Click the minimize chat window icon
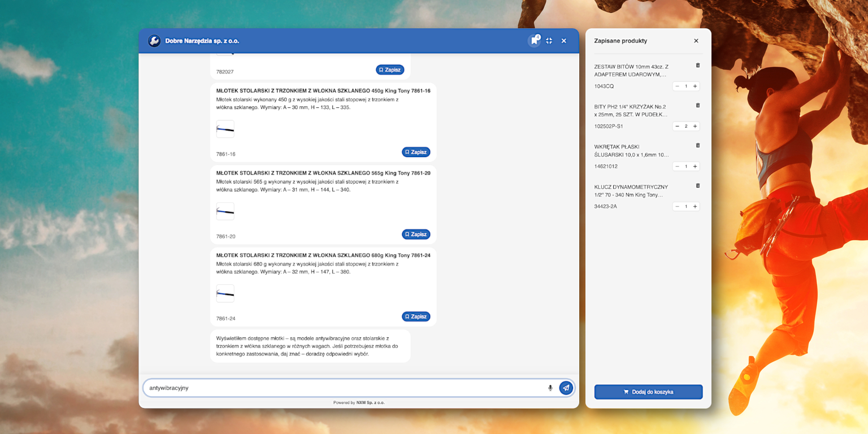Screen dimensions: 868x434 tap(549, 41)
